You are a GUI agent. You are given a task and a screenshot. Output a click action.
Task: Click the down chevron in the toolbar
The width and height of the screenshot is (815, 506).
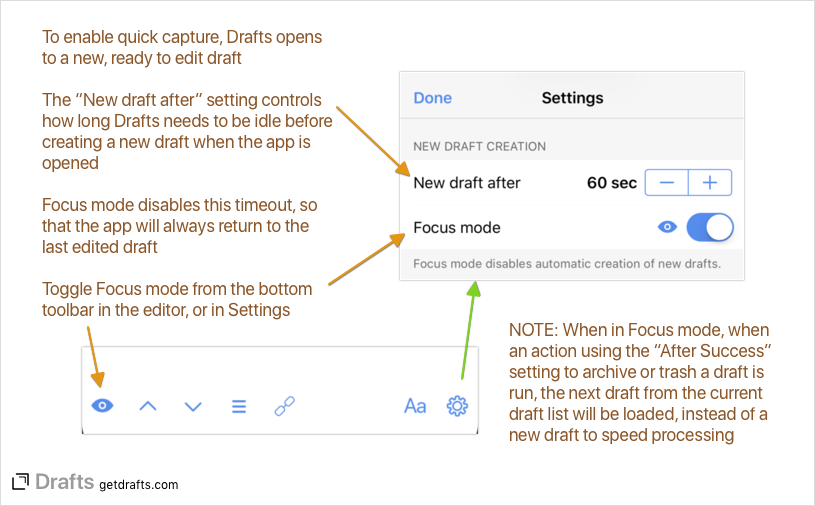tap(193, 406)
